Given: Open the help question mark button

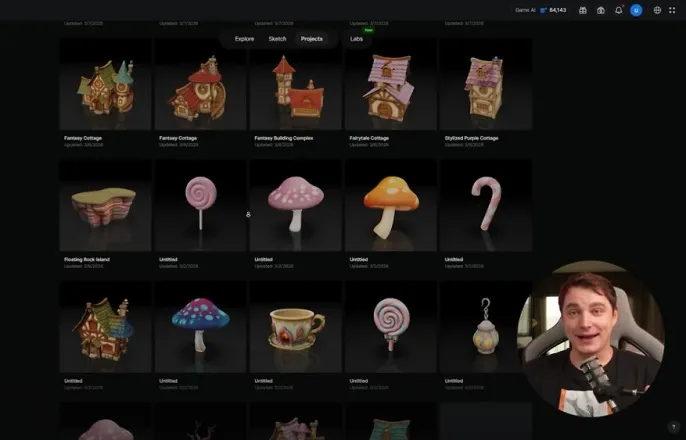Looking at the screenshot, I should [673, 427].
